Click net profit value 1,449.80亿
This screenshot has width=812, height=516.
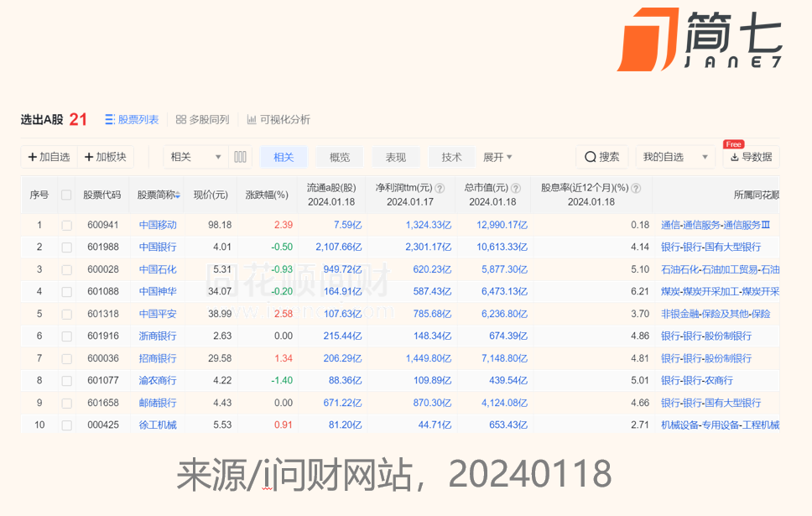(x=429, y=358)
